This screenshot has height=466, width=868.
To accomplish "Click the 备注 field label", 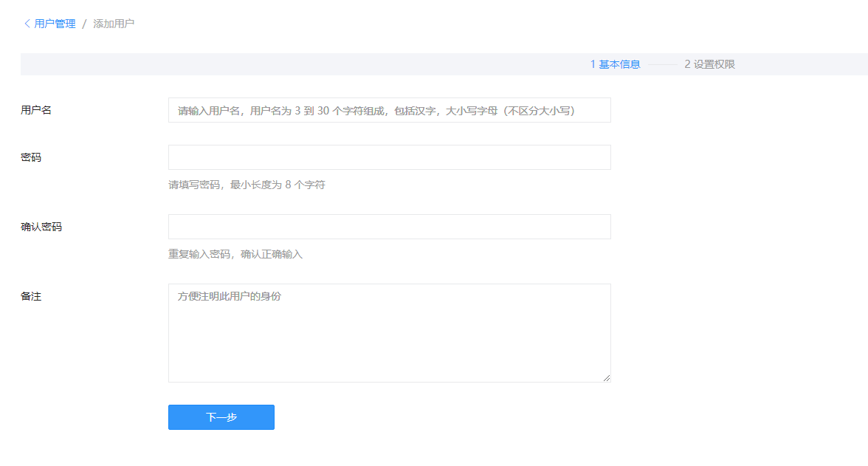I will [31, 296].
